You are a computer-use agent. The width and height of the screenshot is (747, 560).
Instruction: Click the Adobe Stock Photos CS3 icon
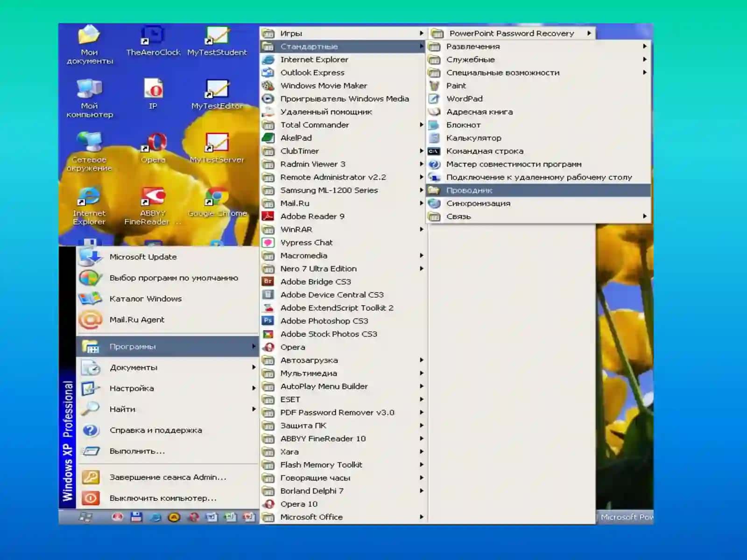[x=268, y=334]
